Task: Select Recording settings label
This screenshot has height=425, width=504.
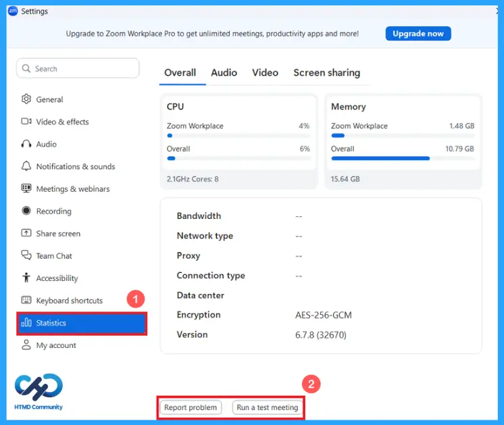Action: point(53,211)
